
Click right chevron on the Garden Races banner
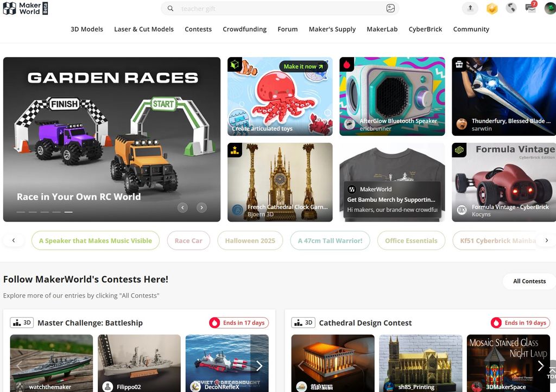pos(201,207)
